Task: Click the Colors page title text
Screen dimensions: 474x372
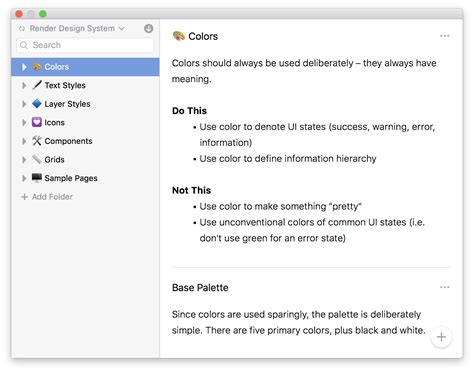Action: point(203,36)
